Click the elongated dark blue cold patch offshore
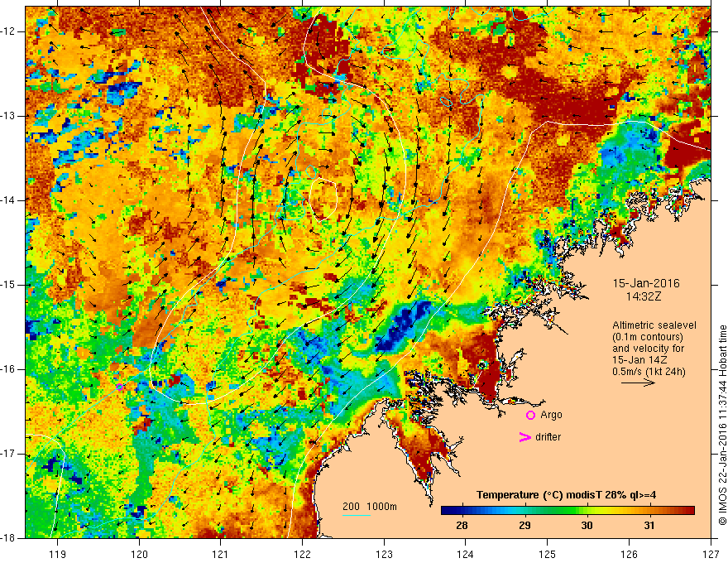 click(x=403, y=325)
